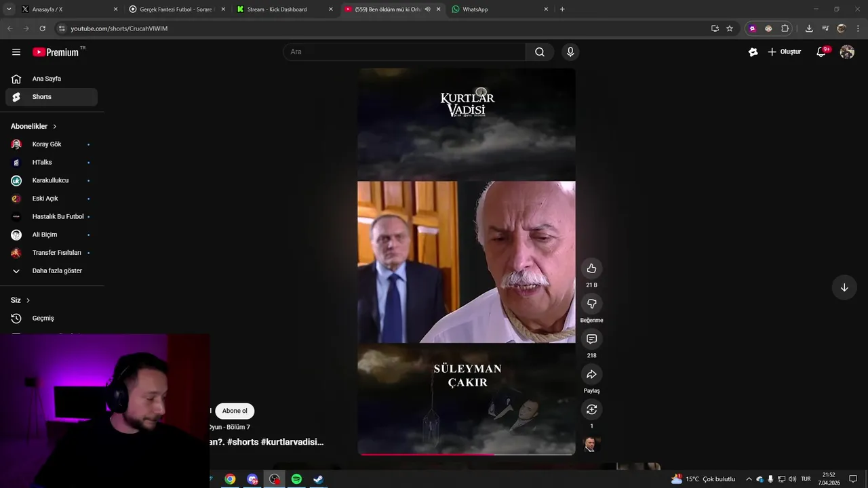Open Chrome extensions puzzle icon
The width and height of the screenshot is (868, 488).
(x=785, y=28)
